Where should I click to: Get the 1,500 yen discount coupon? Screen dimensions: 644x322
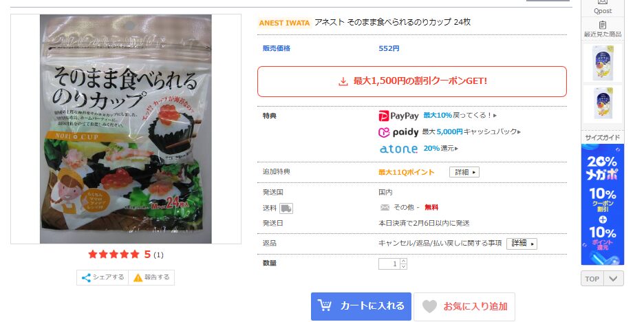tap(412, 81)
